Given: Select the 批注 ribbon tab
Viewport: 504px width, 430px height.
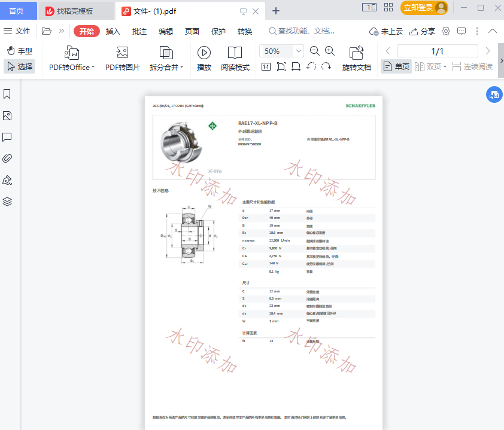Looking at the screenshot, I should [139, 31].
